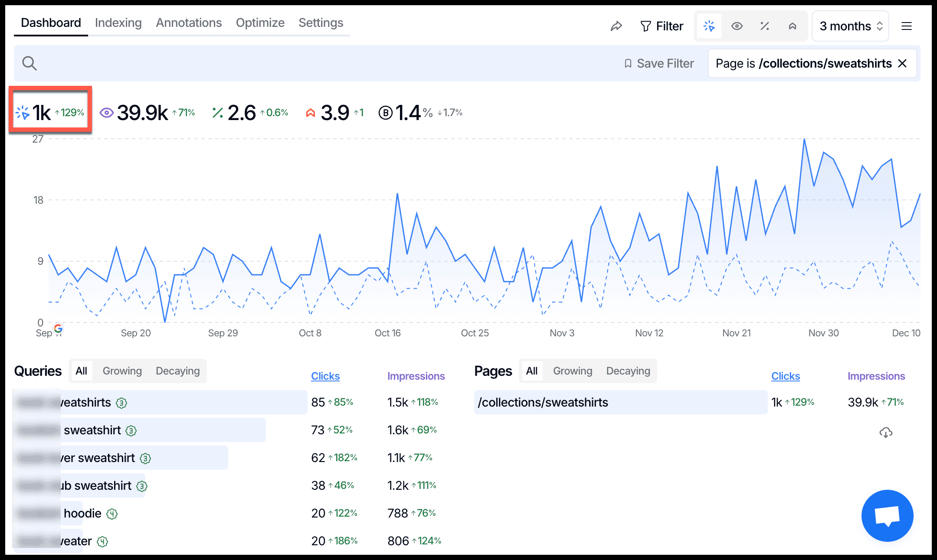Open the Optimize tab

click(x=260, y=23)
